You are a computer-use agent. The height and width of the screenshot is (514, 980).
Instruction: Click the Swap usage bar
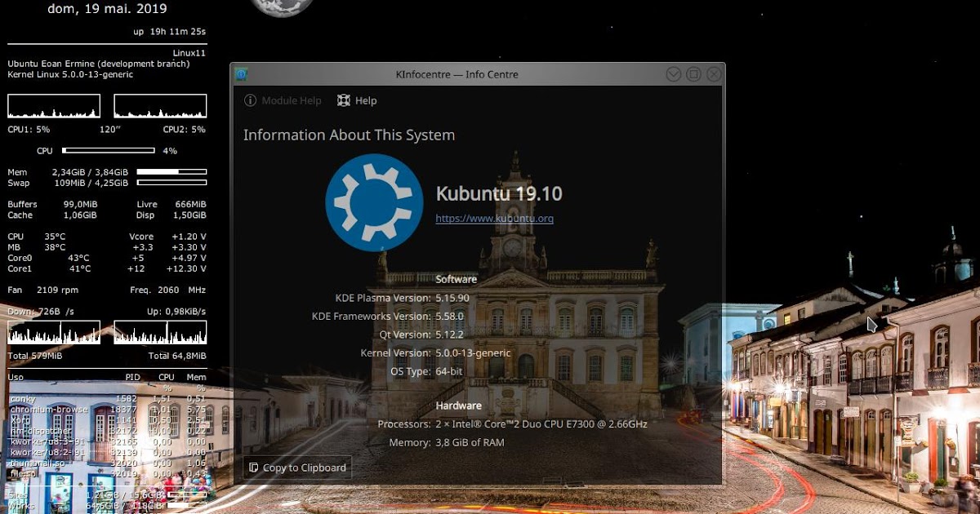pyautogui.click(x=171, y=183)
